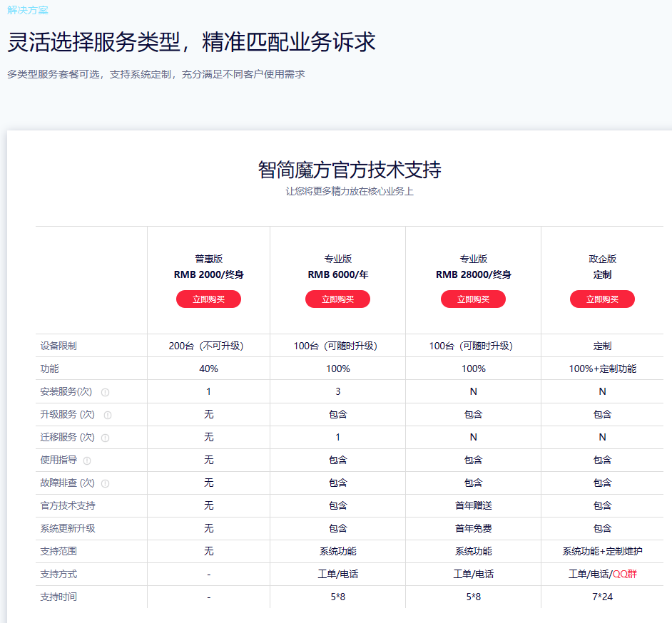Click 立即购买 under 专业版 RMB 28000/终身
This screenshot has height=623, width=672.
click(473, 299)
